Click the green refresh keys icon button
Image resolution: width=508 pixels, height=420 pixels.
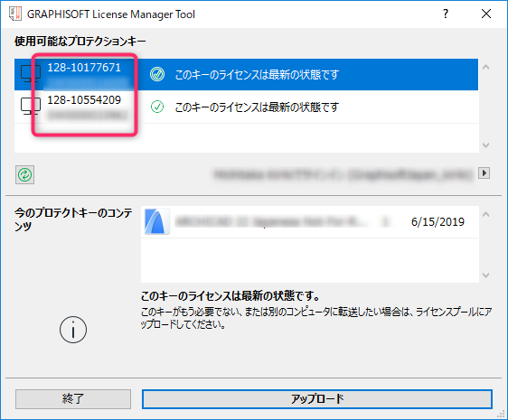25,175
